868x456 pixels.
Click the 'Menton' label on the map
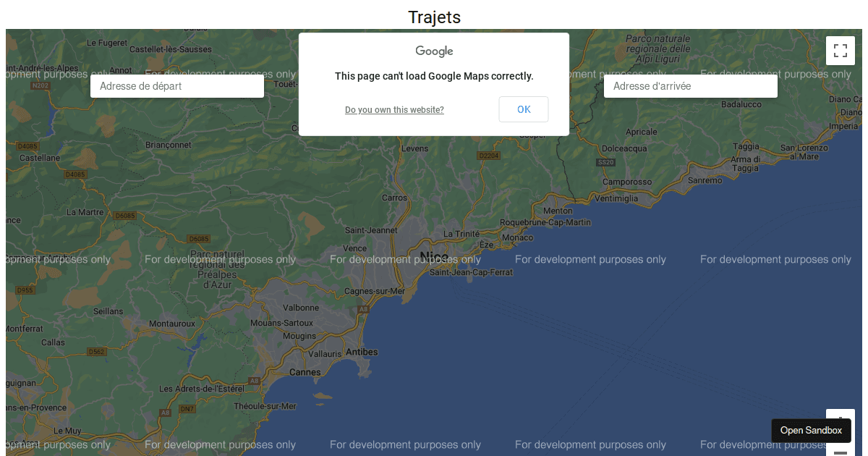point(557,211)
